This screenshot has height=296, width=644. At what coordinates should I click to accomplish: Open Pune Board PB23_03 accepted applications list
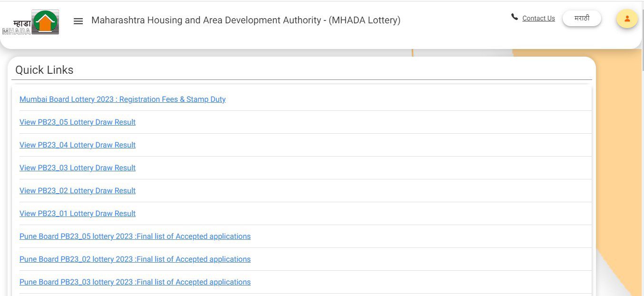click(x=135, y=282)
